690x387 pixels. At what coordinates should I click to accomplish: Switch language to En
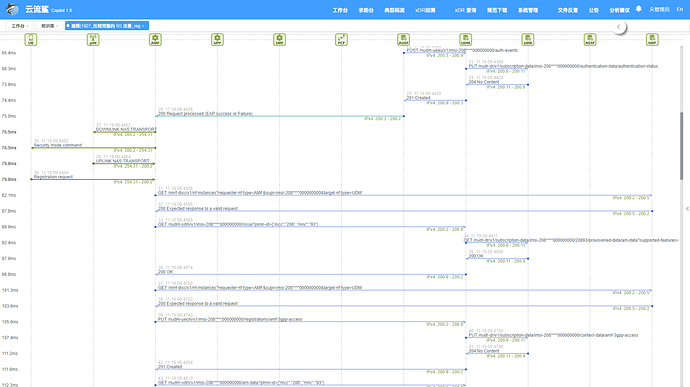680,9
